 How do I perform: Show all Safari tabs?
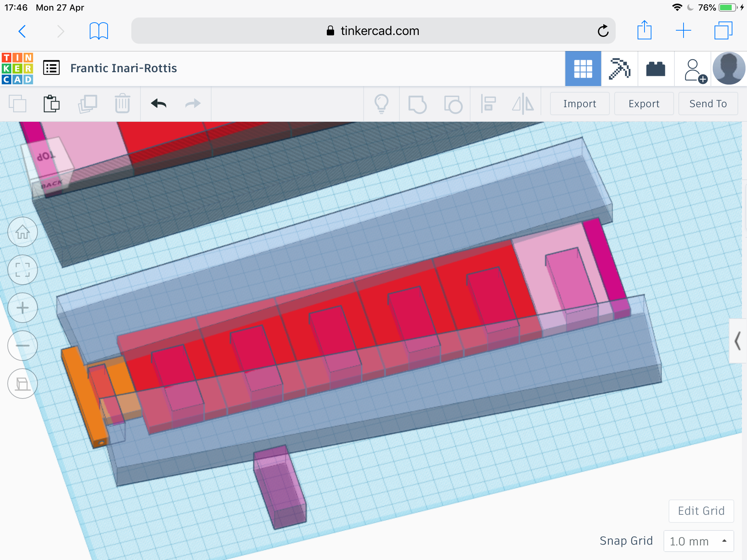click(723, 31)
